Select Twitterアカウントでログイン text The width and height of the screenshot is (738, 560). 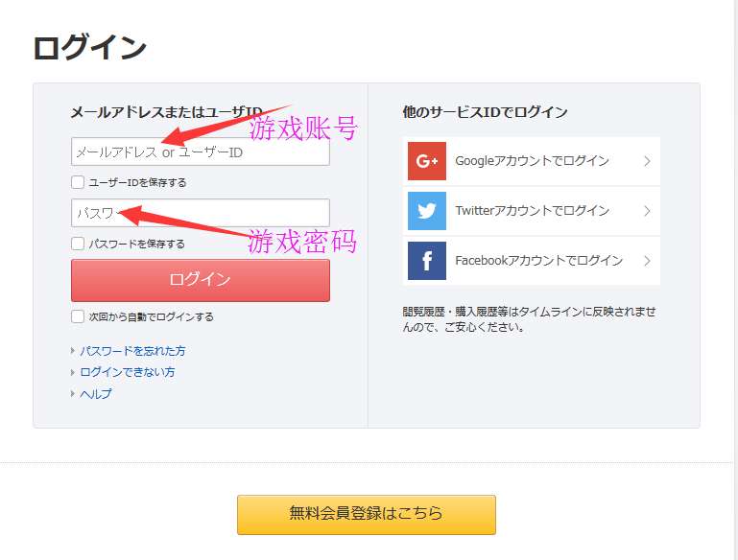532,211
